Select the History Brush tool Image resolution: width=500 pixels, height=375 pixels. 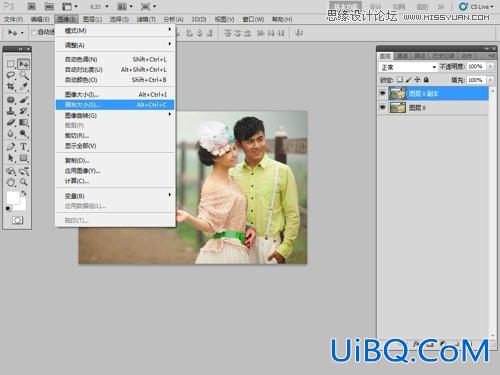point(23,111)
